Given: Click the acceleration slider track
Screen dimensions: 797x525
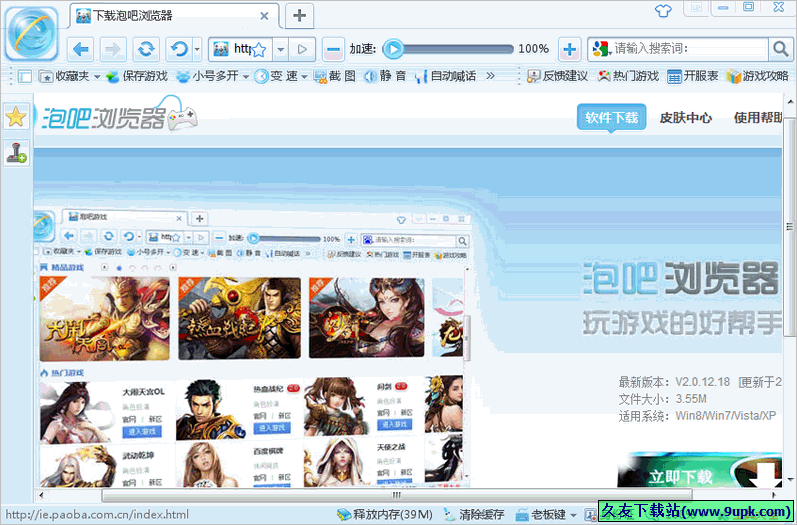Looking at the screenshot, I should pos(457,49).
